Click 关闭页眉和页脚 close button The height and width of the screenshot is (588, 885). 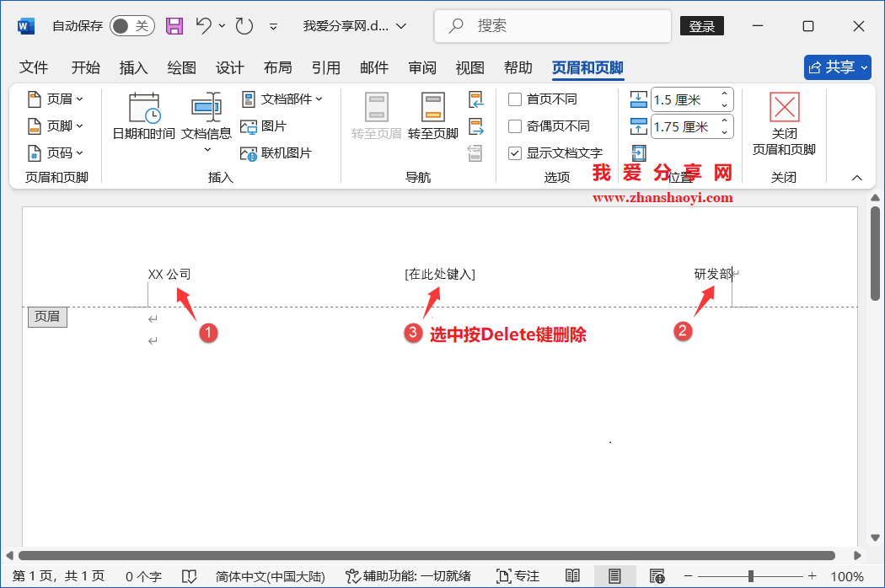[x=784, y=124]
